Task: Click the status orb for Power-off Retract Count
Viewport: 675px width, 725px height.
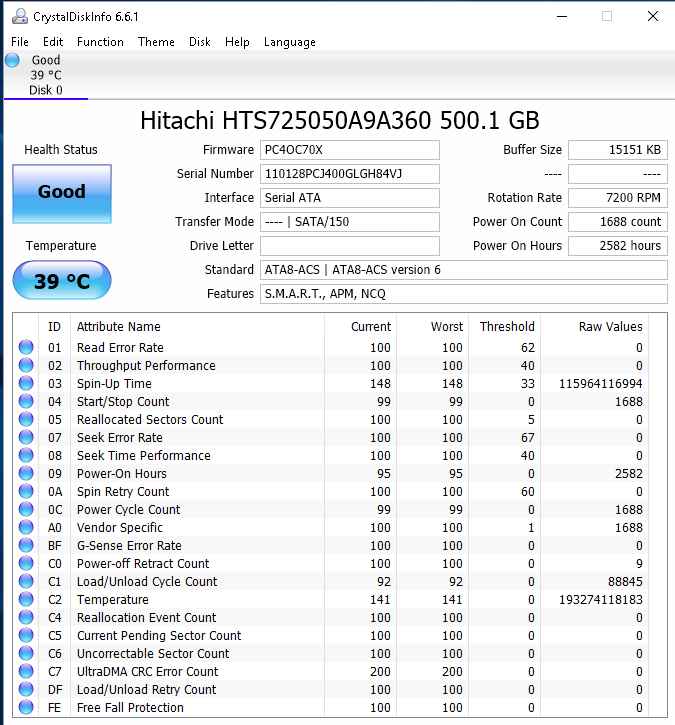Action: pos(26,564)
